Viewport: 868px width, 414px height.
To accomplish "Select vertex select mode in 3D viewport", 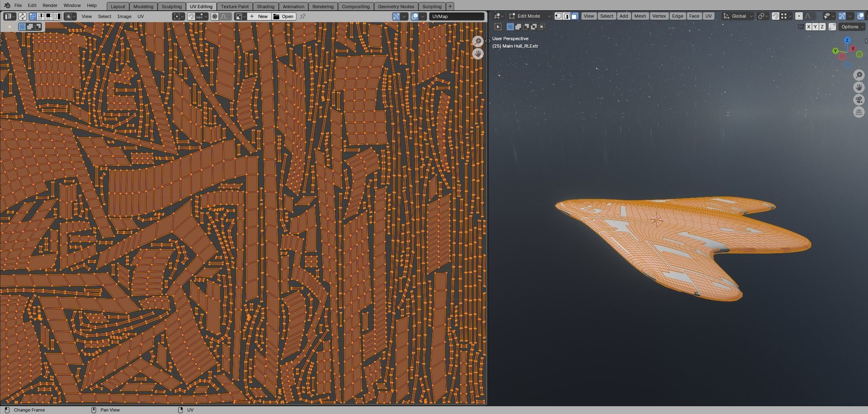I will 558,16.
